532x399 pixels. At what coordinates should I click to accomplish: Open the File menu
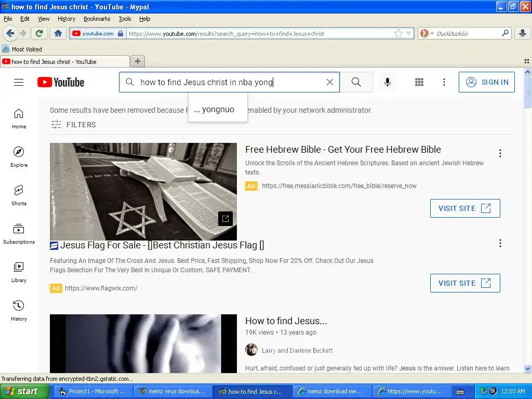click(8, 19)
